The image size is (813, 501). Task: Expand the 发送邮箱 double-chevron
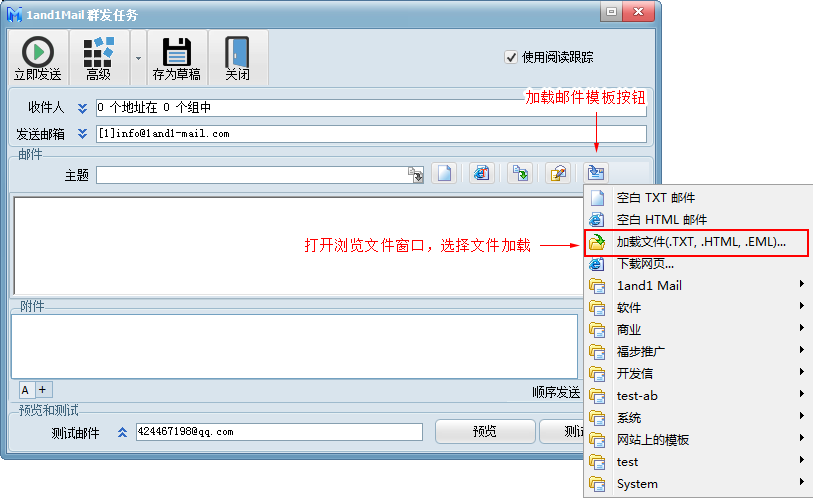82,134
